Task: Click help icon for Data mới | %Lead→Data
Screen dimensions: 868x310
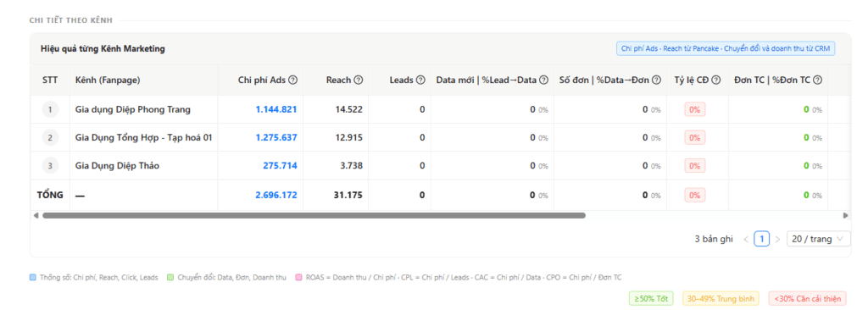Action: (x=543, y=80)
